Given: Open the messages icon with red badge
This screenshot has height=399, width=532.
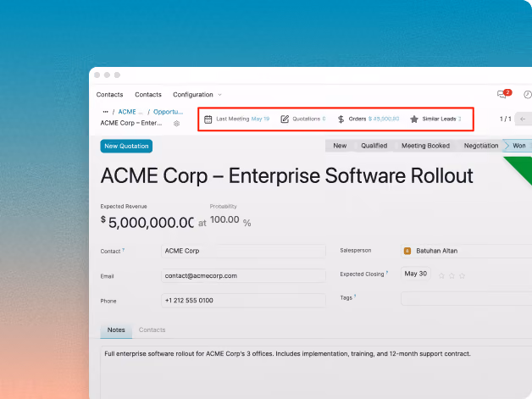Looking at the screenshot, I should coord(504,94).
